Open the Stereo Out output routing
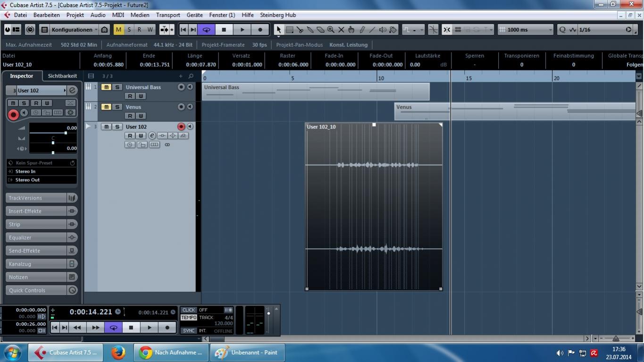 [42, 180]
